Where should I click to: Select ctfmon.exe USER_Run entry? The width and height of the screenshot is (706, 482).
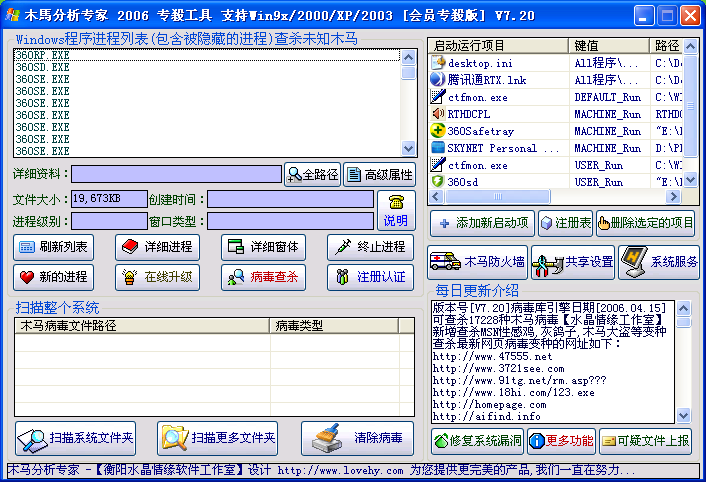[556, 165]
